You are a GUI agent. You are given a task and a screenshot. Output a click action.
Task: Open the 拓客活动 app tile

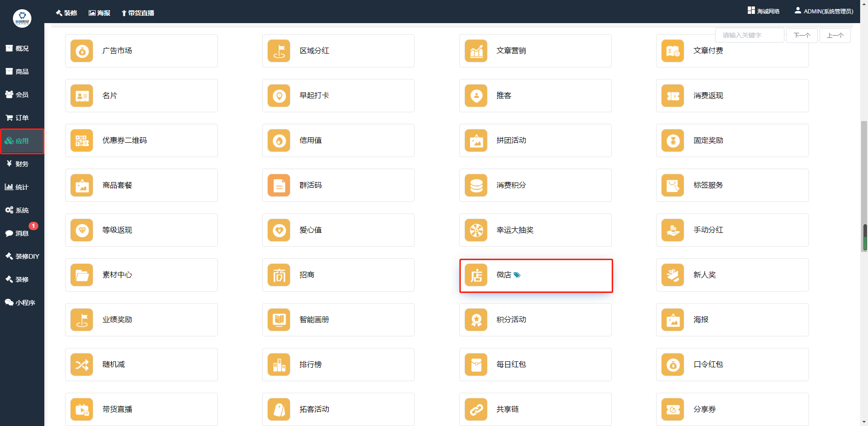pos(338,409)
